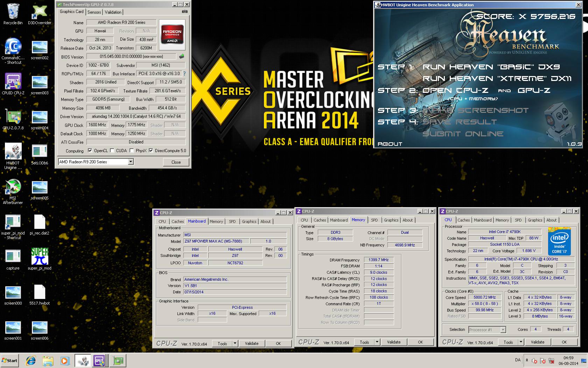This screenshot has height=368, width=588.
Task: Click Submit Online in HWBOT Heaven
Action: point(463,134)
